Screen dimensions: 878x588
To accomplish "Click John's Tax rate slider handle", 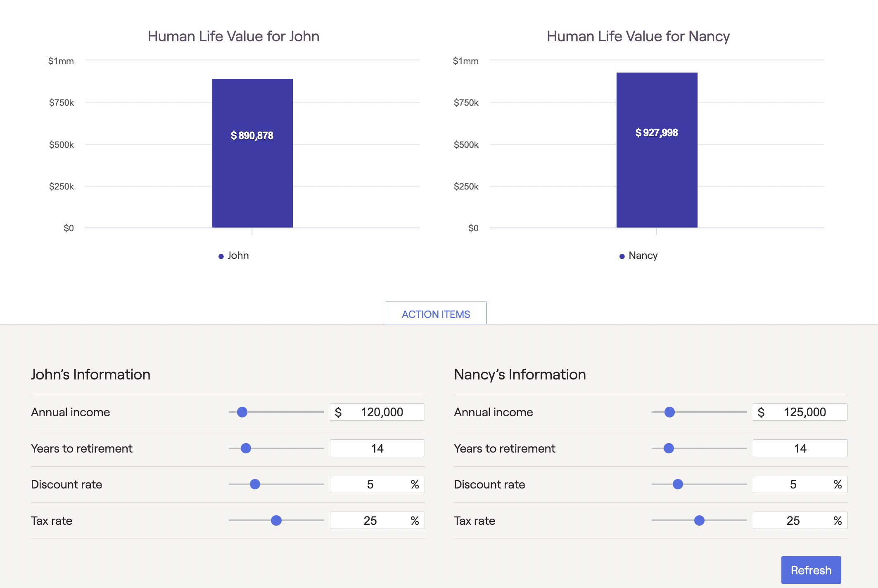I will [276, 520].
